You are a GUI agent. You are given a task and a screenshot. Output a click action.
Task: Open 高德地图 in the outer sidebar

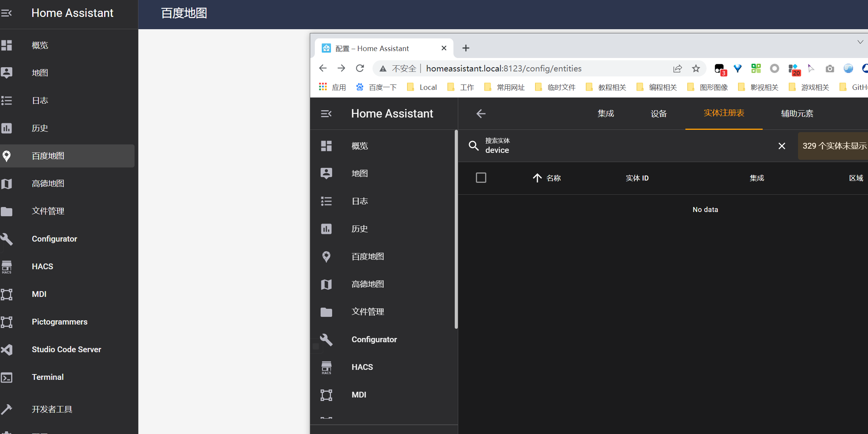pos(67,184)
